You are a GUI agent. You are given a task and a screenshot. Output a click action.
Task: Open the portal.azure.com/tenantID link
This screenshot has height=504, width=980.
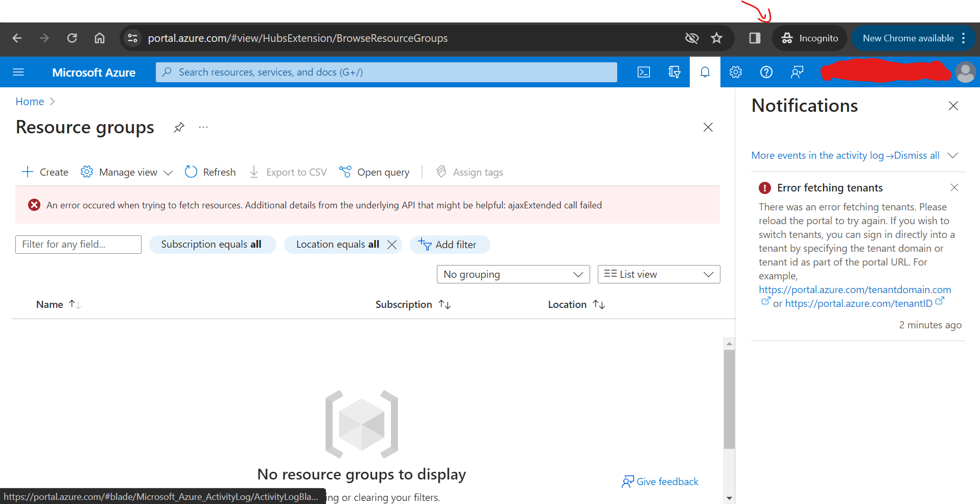858,303
